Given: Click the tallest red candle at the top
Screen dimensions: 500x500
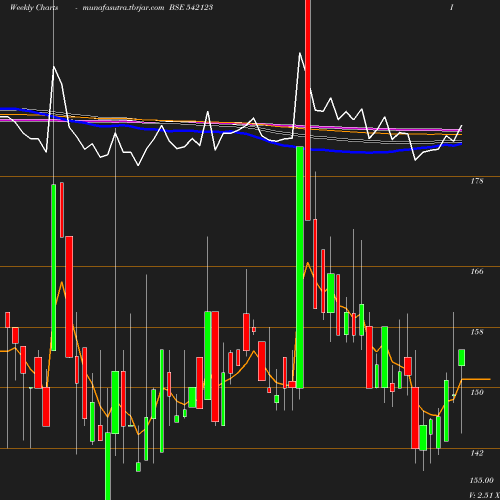Looking at the screenshot, I should pyautogui.click(x=308, y=110).
